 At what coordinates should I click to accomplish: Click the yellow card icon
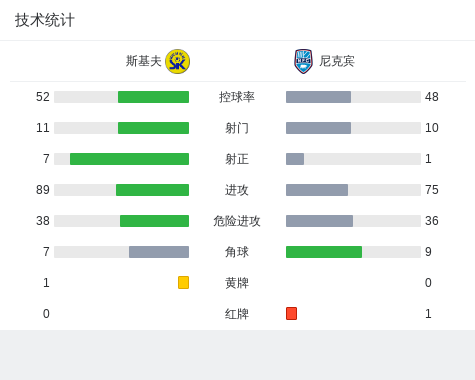(183, 282)
